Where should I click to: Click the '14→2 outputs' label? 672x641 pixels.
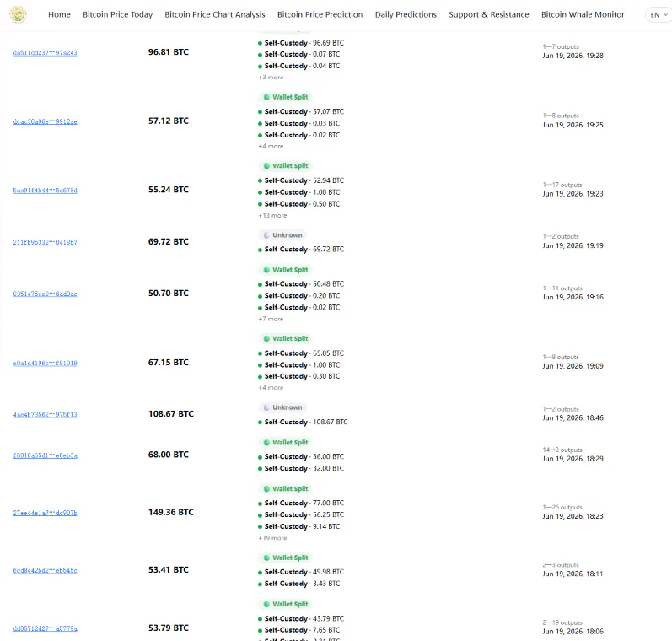pyautogui.click(x=562, y=450)
